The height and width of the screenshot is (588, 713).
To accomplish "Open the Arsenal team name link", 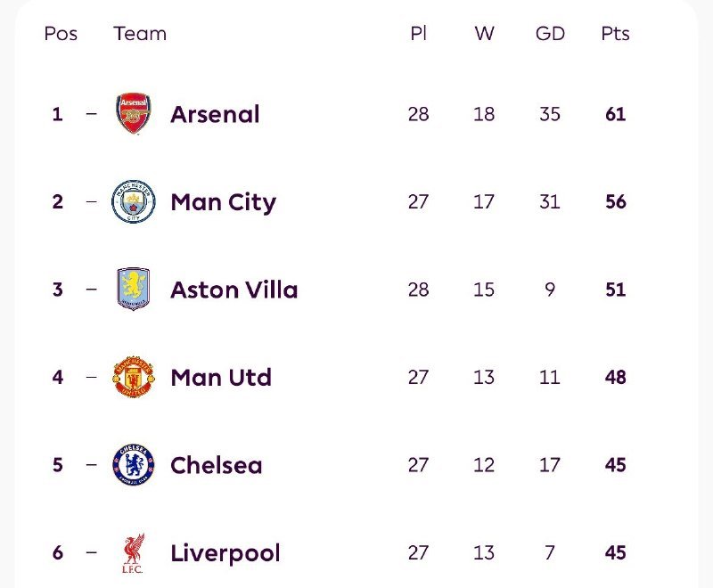I will (215, 114).
